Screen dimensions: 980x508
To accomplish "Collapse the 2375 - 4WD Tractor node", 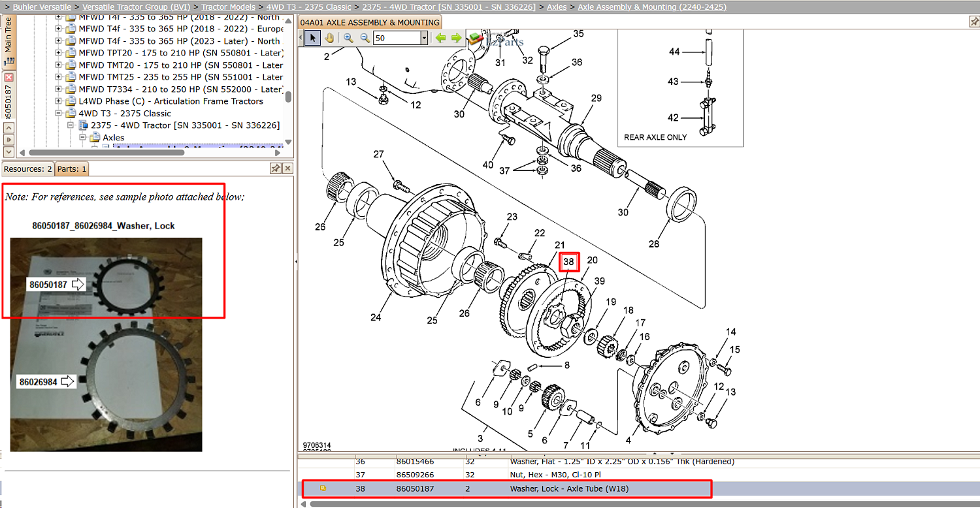I will (x=70, y=125).
